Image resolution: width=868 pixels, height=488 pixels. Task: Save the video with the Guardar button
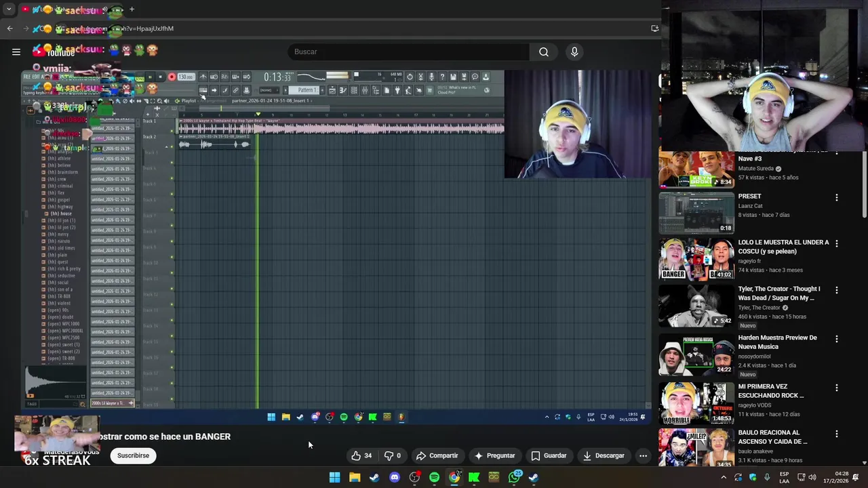(549, 455)
